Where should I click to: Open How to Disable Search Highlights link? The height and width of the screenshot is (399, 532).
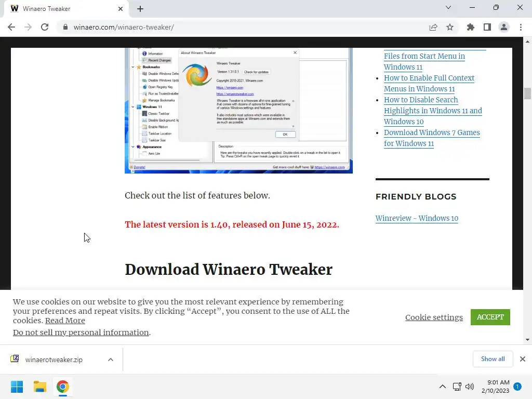click(433, 111)
